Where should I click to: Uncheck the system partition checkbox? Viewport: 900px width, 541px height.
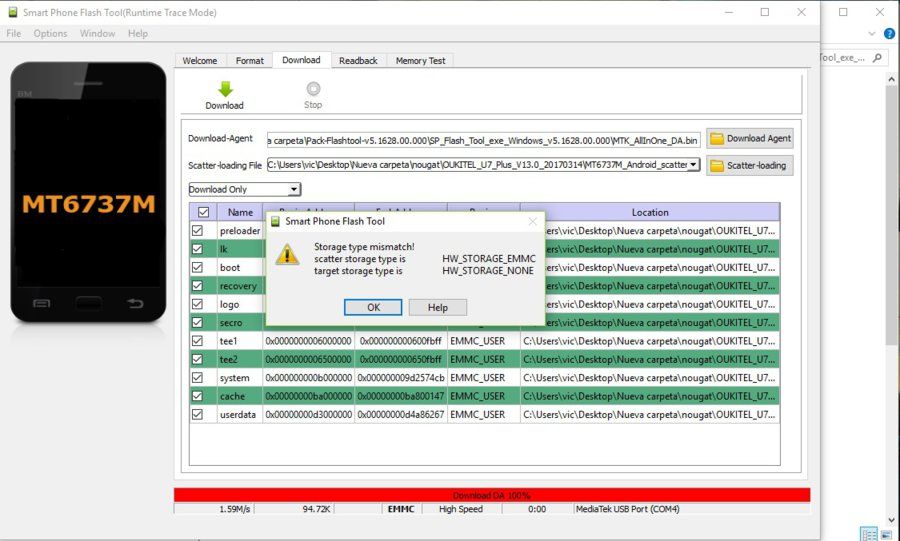[197, 377]
